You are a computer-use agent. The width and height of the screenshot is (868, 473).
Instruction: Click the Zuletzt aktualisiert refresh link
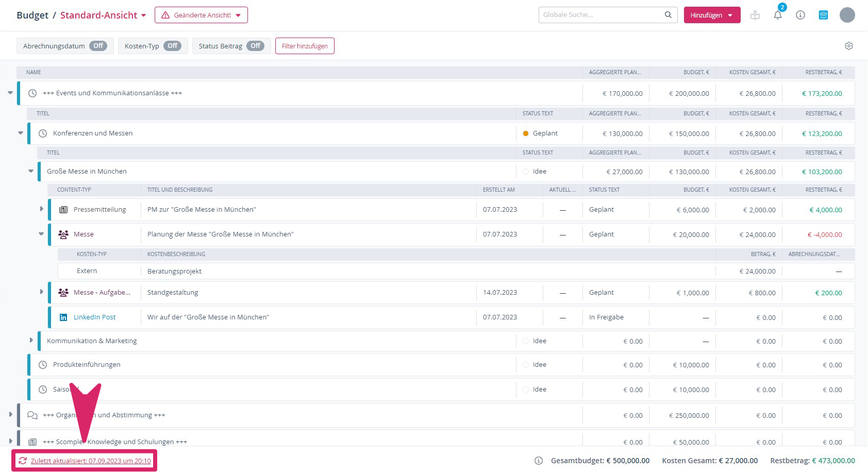click(x=90, y=461)
